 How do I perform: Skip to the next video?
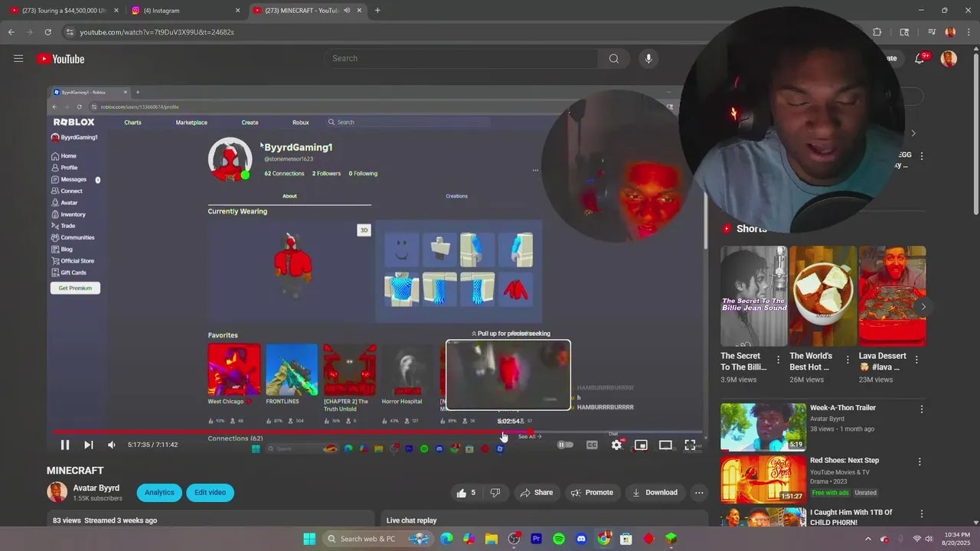pos(88,445)
